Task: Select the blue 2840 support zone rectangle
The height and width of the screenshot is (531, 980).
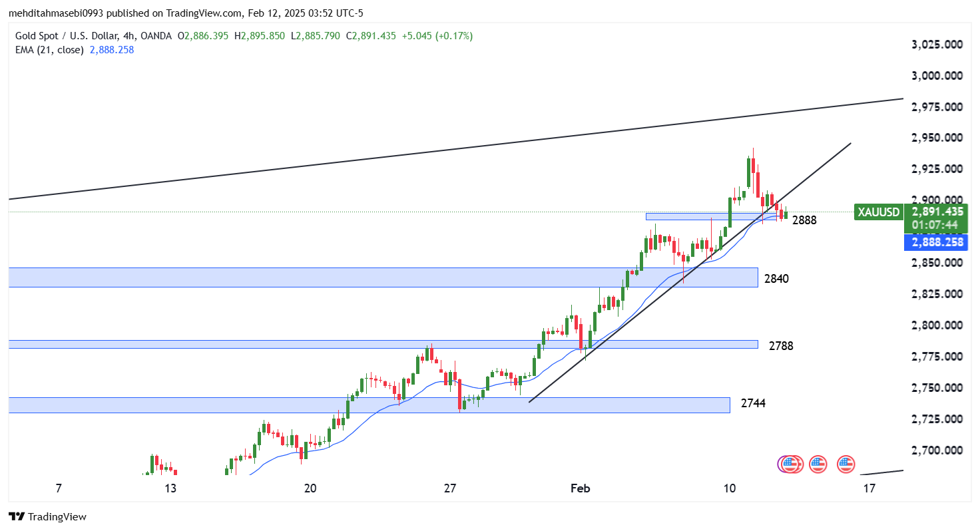Action: coord(383,277)
